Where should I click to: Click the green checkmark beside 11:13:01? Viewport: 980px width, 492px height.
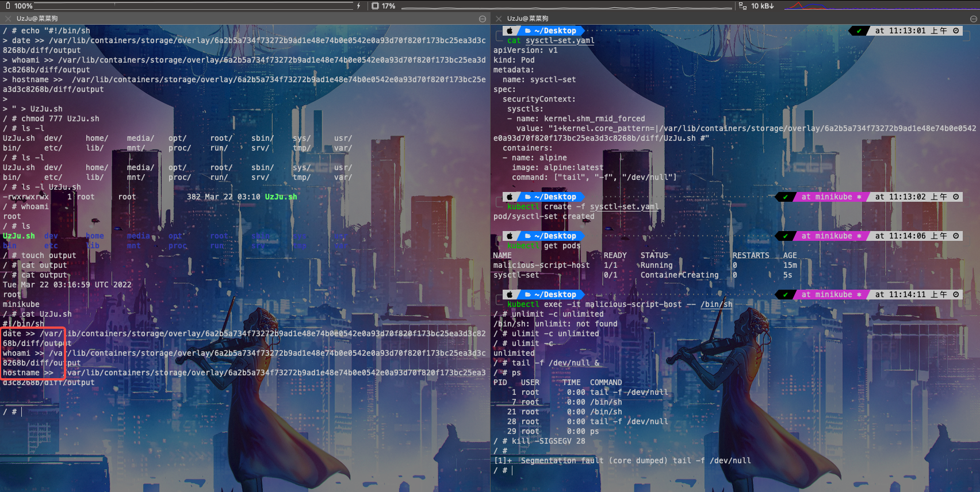859,31
